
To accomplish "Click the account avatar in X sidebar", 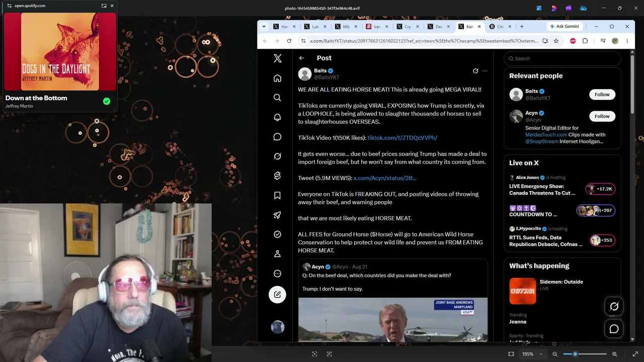I will [x=277, y=327].
